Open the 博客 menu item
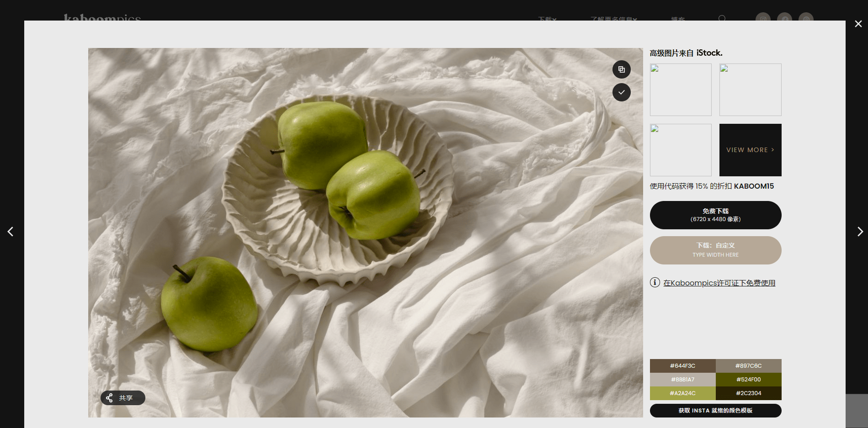This screenshot has width=868, height=428. 678,19
